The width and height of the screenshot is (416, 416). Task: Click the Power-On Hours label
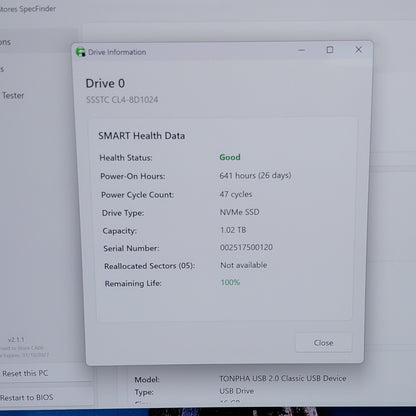(x=133, y=176)
